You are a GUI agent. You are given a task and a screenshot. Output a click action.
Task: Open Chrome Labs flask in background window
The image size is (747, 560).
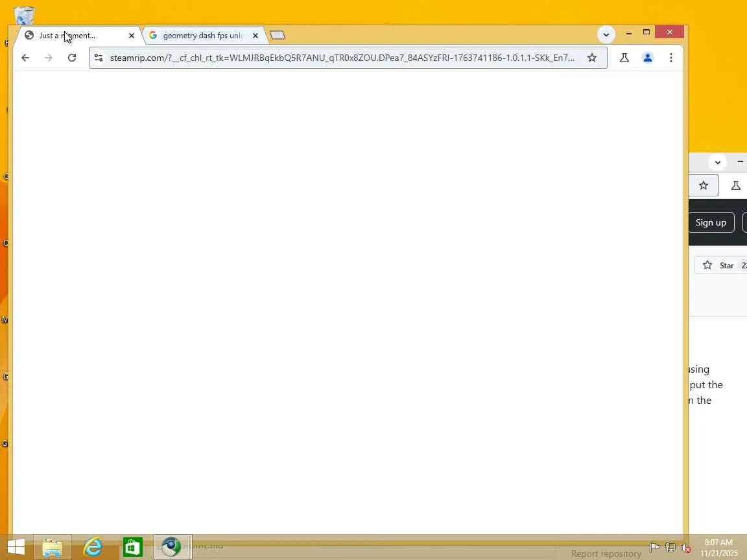735,186
